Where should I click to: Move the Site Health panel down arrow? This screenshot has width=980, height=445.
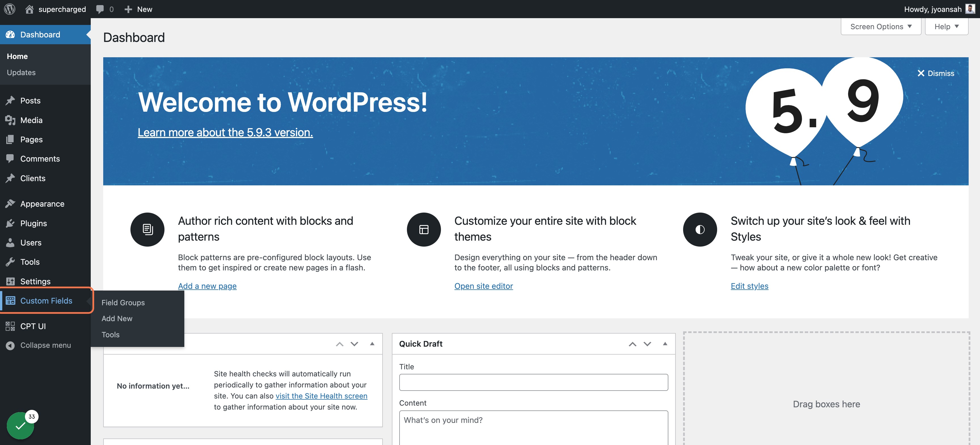pos(354,344)
